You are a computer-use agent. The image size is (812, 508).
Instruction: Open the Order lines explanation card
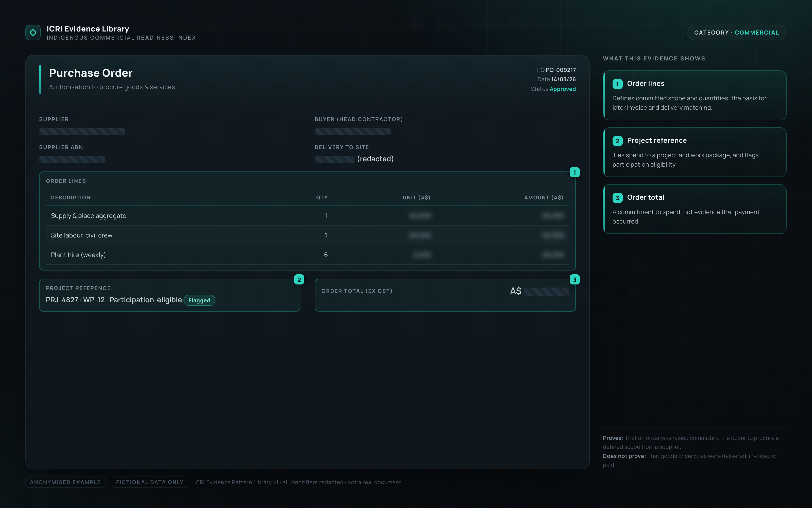tap(695, 95)
